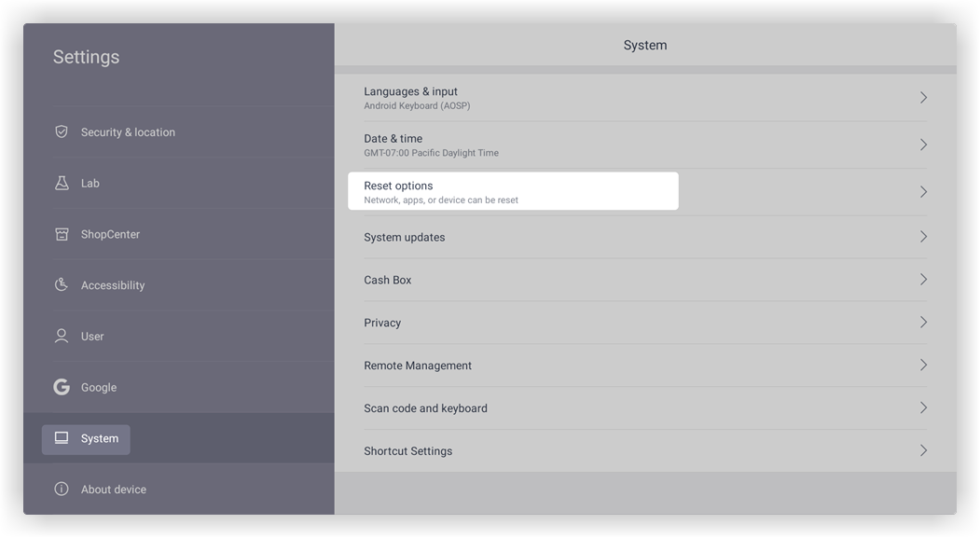The image size is (980, 538).
Task: Click 'Android Keyboard (AOSP)' subtitle
Action: coord(417,105)
